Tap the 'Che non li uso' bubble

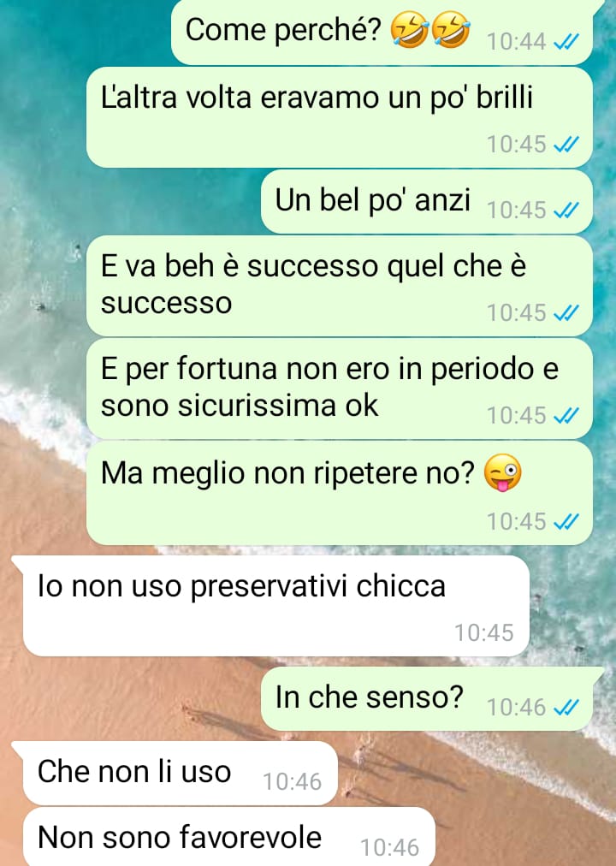tap(180, 774)
